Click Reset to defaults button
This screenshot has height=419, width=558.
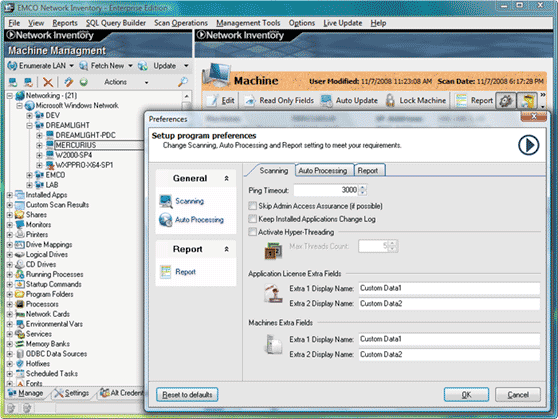point(187,394)
